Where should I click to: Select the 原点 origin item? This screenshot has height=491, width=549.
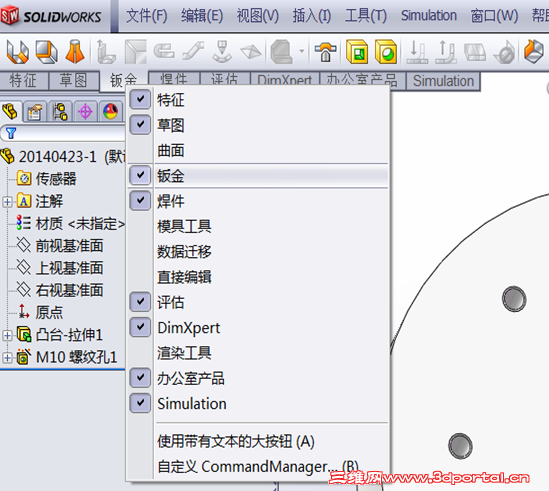point(40,312)
